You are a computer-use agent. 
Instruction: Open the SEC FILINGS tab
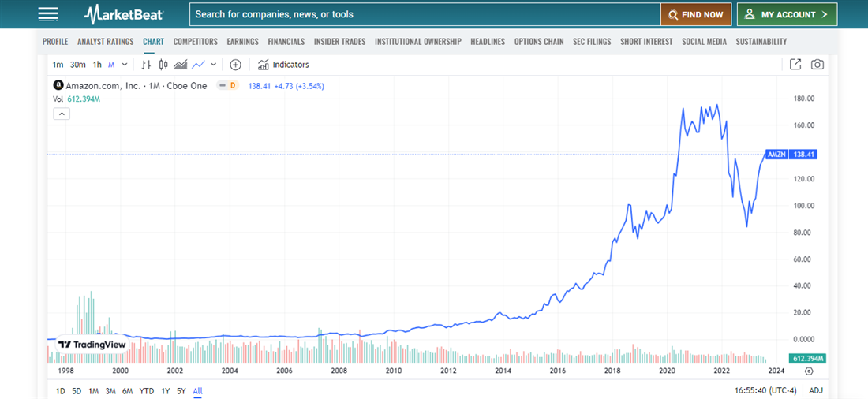[x=593, y=42]
